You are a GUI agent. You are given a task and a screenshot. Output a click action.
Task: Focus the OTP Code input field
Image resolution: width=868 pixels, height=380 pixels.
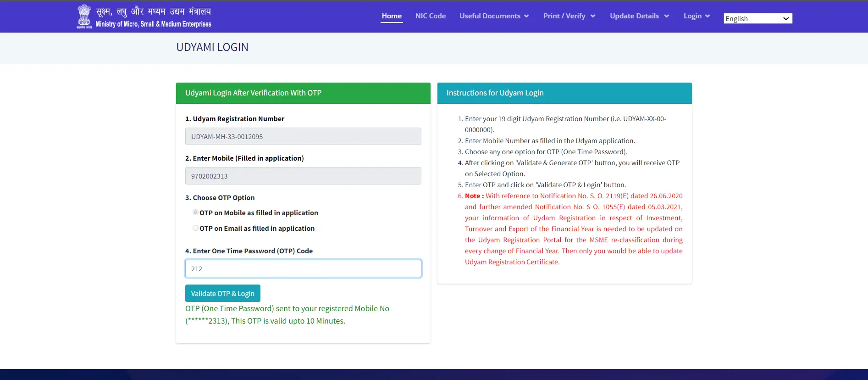(303, 268)
